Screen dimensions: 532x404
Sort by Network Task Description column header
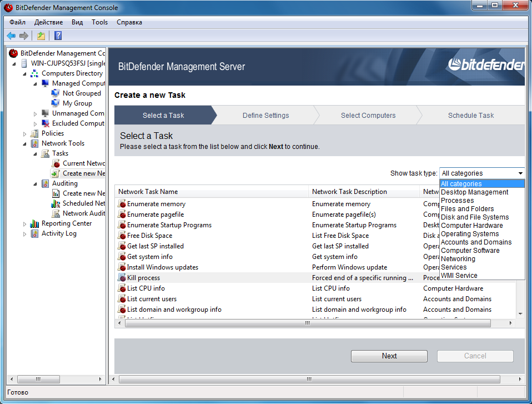(364, 192)
